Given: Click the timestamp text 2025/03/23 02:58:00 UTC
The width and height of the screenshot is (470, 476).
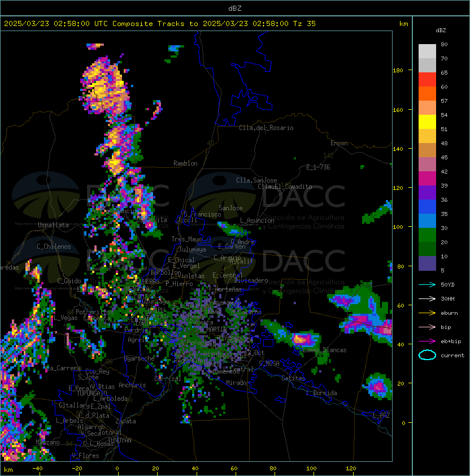Looking at the screenshot, I should 55,24.
